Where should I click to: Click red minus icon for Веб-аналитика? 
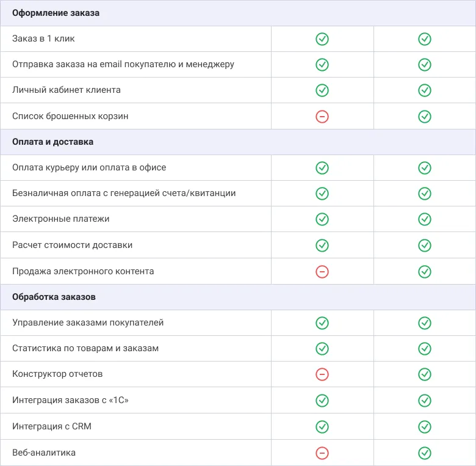(x=322, y=453)
